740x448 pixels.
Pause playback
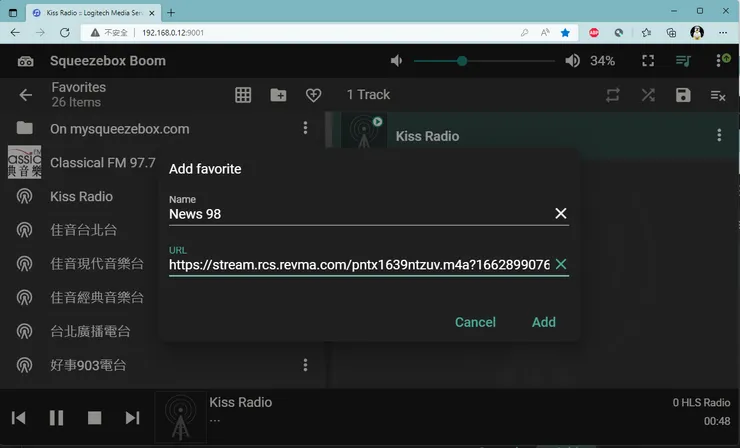[x=56, y=418]
